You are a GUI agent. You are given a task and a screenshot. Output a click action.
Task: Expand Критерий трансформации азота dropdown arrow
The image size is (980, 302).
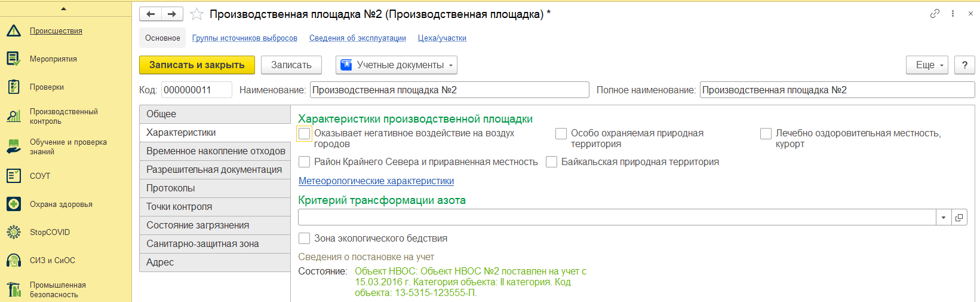point(944,217)
